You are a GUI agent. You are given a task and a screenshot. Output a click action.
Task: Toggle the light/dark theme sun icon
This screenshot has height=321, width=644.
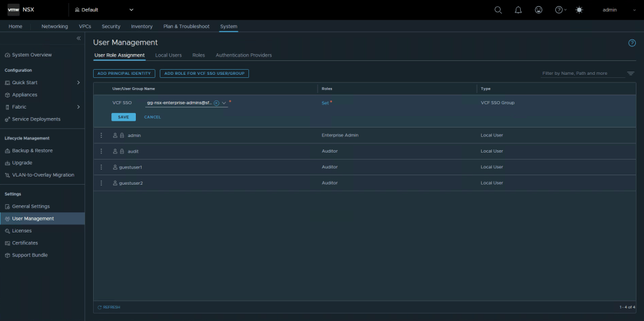click(579, 10)
